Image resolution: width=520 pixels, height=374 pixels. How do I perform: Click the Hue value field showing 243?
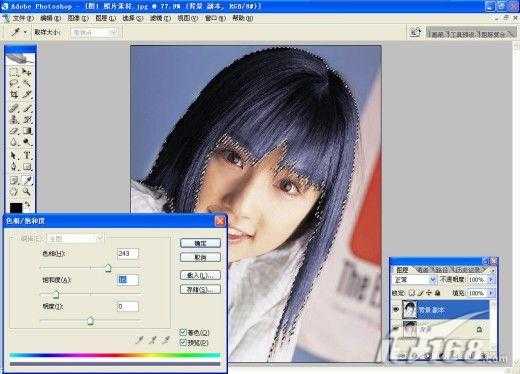128,254
